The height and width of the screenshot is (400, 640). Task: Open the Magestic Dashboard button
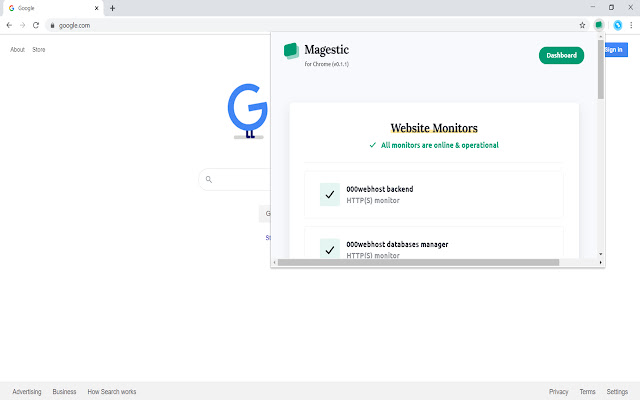561,56
